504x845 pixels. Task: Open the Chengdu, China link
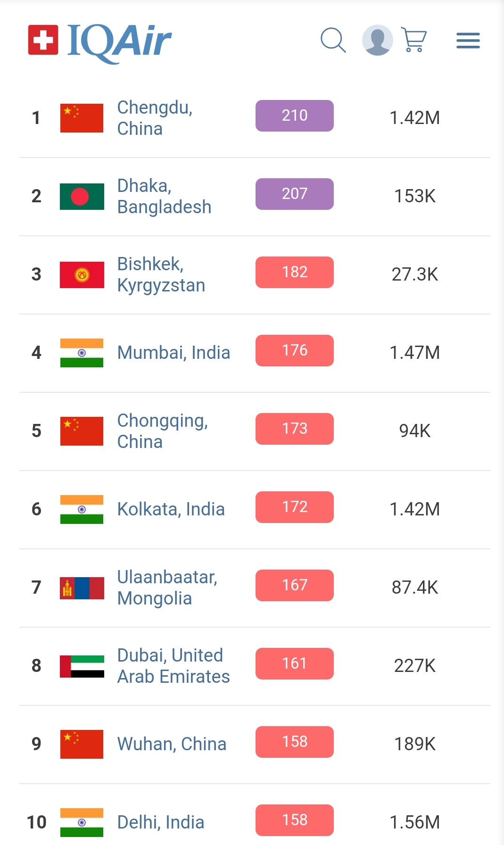[155, 118]
